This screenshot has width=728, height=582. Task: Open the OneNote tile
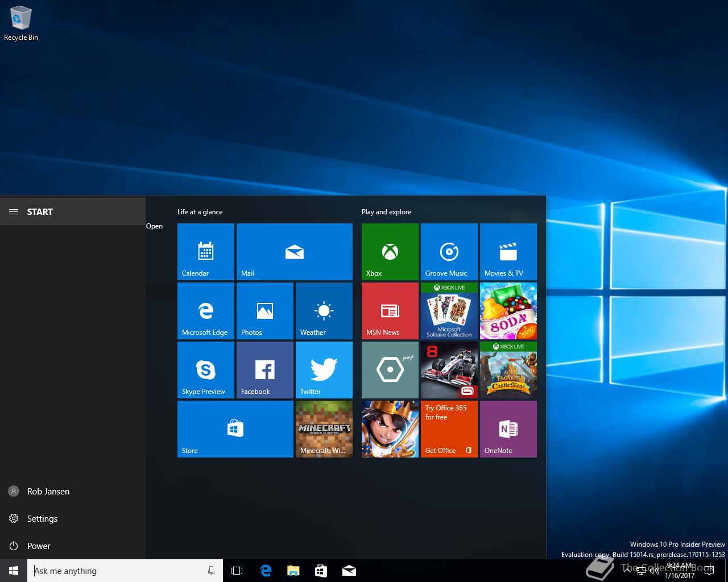pyautogui.click(x=508, y=429)
